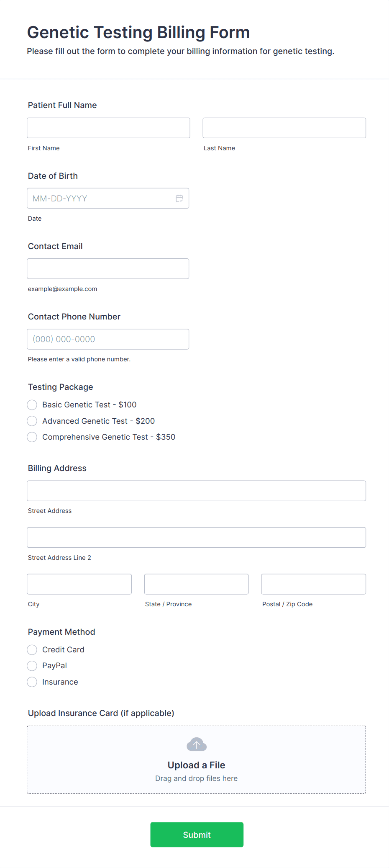This screenshot has height=868, width=389.
Task: Select Basic Genetic Test - $100 option
Action: coord(32,405)
